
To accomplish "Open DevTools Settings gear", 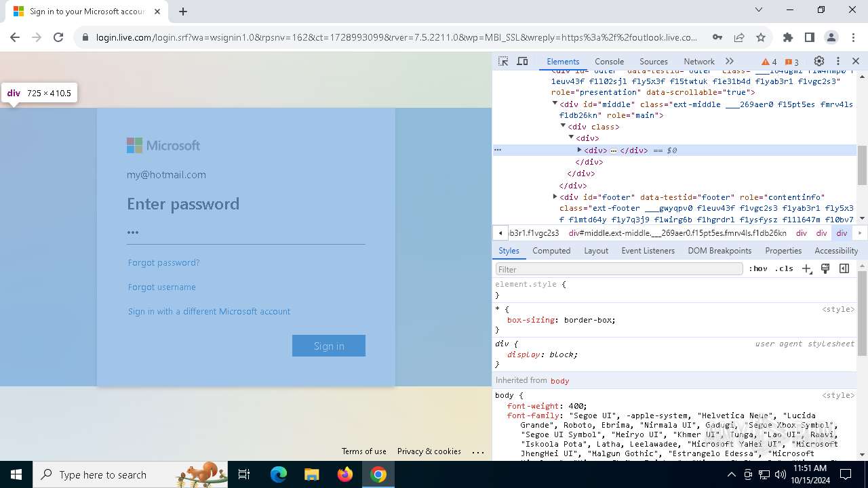I will click(x=819, y=61).
